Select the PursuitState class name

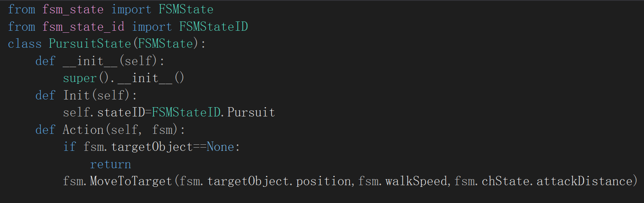pyautogui.click(x=90, y=44)
